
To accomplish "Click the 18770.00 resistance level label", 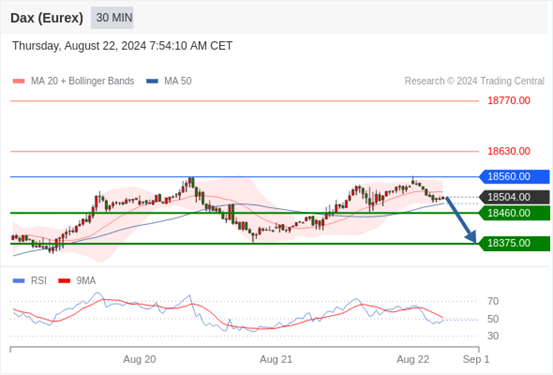I will (x=509, y=101).
